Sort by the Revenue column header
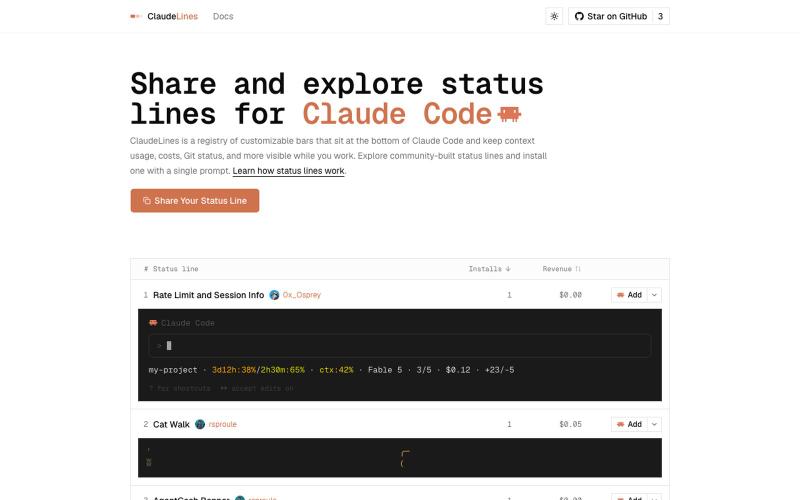Image resolution: width=800 pixels, height=500 pixels. 561,269
